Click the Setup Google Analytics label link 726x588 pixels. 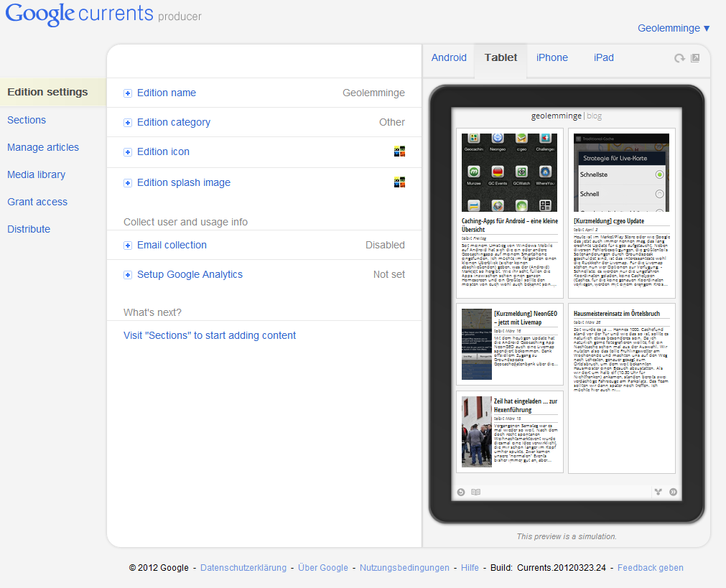tap(190, 274)
